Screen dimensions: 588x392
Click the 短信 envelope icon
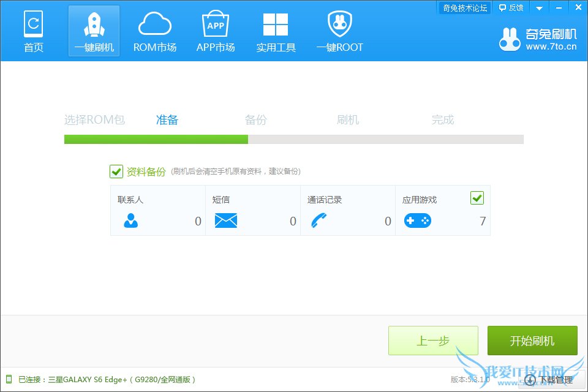[x=226, y=221]
